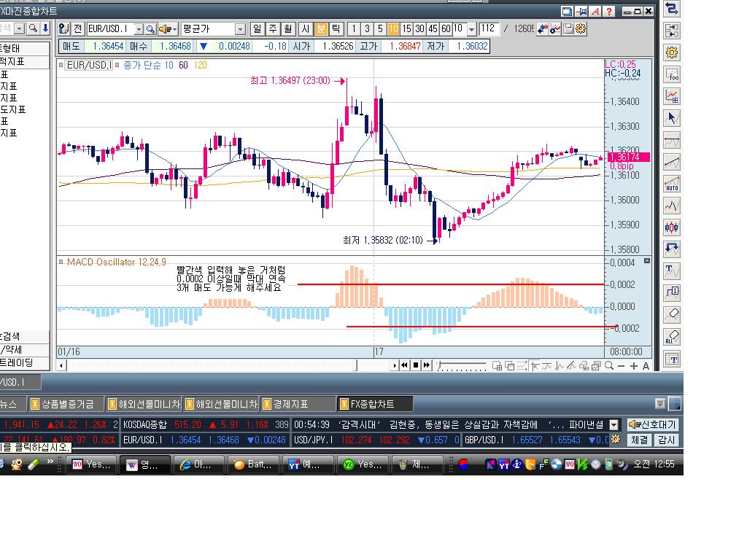Activate the erase ALL drawings tool
This screenshot has width=747, height=560.
[672, 337]
